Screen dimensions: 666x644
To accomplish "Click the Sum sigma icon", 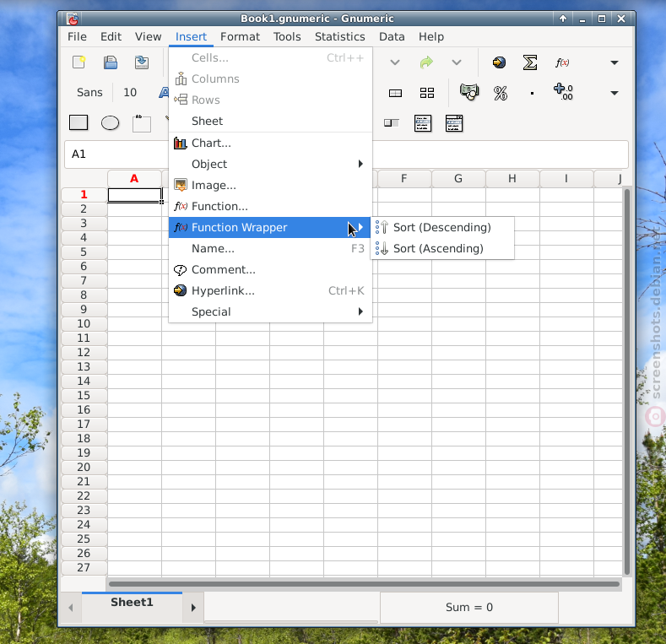I will [x=530, y=62].
